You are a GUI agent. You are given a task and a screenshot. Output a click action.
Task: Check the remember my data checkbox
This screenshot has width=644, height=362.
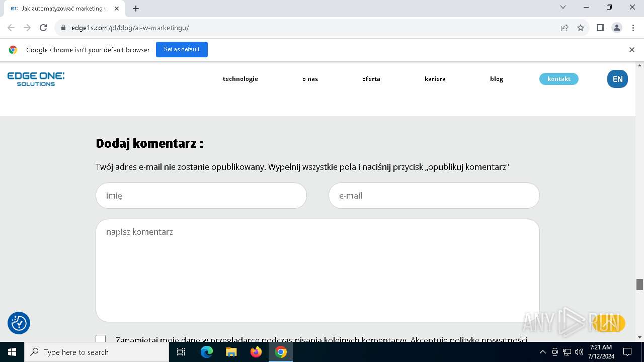[x=101, y=339]
